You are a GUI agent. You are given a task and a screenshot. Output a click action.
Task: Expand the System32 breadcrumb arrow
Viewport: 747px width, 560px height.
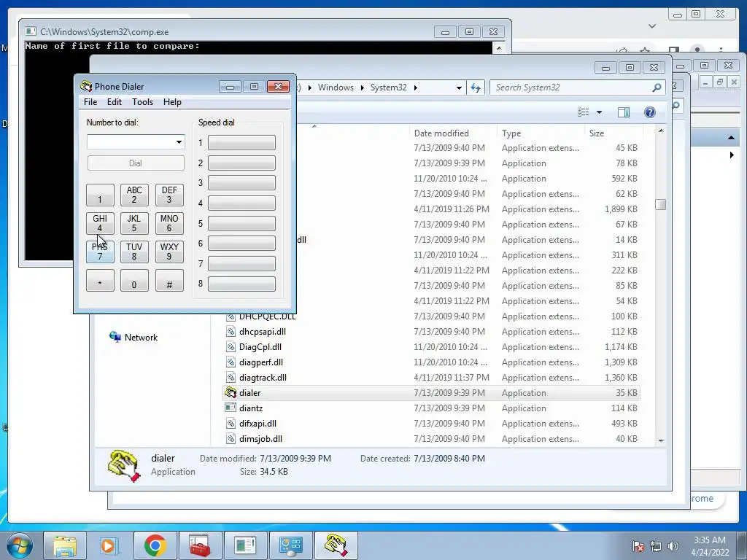point(415,87)
